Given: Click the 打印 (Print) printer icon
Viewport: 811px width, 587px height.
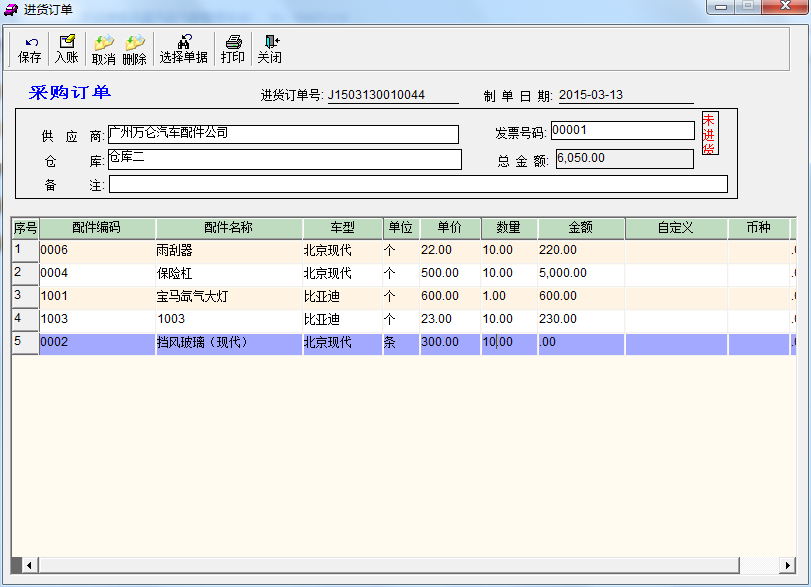Looking at the screenshot, I should [x=233, y=50].
